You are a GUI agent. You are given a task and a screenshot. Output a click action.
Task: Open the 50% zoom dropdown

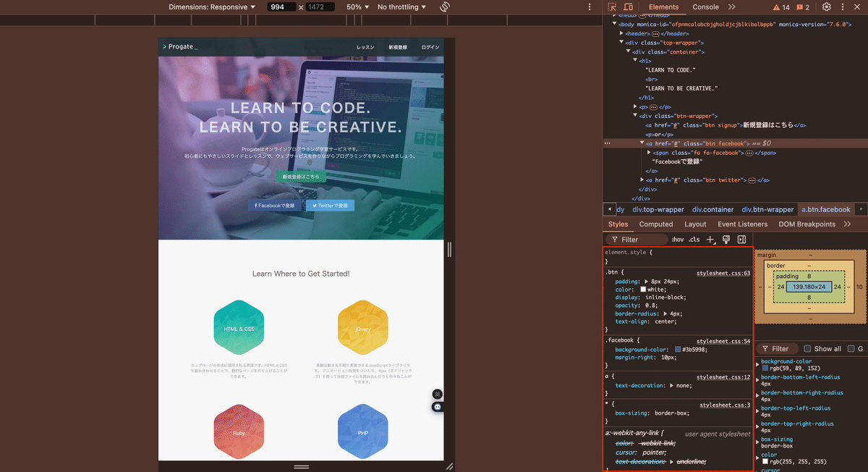pyautogui.click(x=357, y=7)
